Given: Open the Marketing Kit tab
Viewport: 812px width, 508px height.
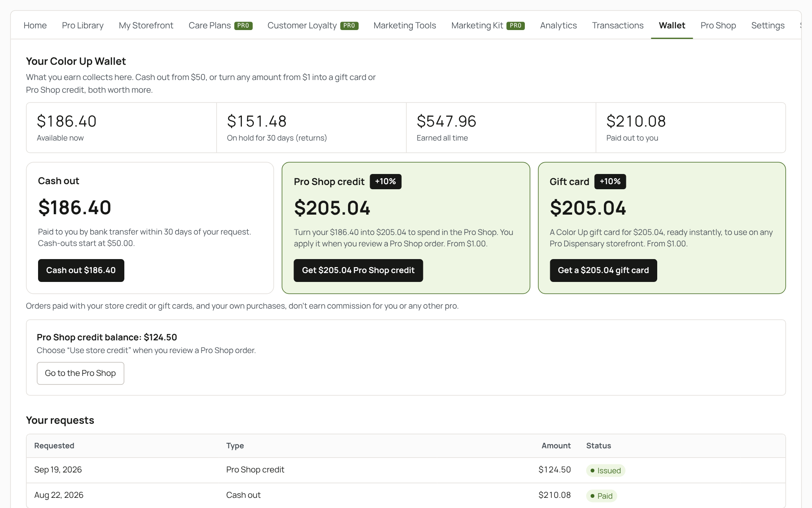Looking at the screenshot, I should [488, 25].
